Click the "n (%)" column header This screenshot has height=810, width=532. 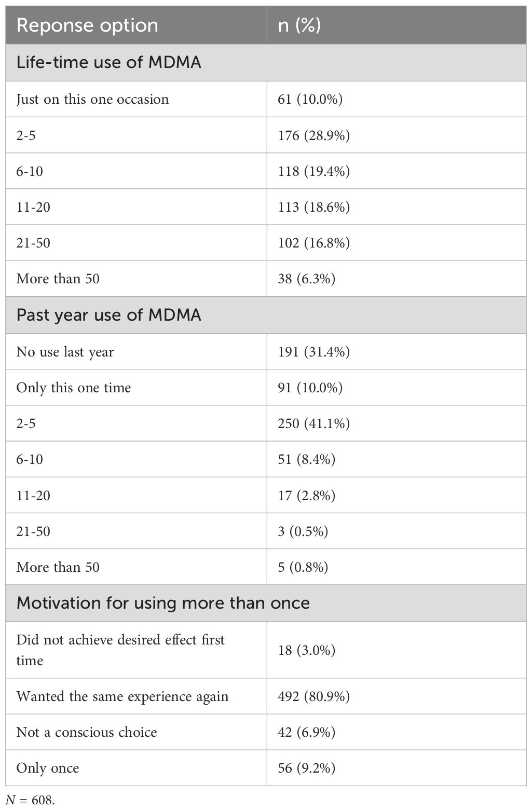click(x=299, y=25)
